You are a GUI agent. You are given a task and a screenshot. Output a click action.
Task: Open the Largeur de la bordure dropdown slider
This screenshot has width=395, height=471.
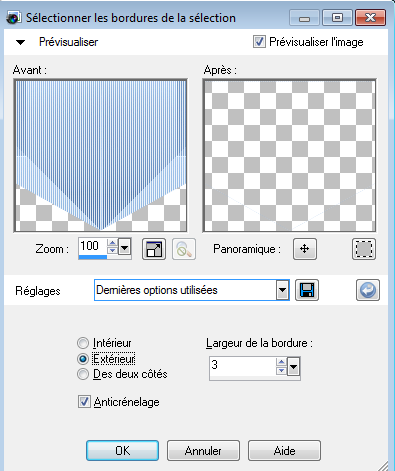coord(293,367)
